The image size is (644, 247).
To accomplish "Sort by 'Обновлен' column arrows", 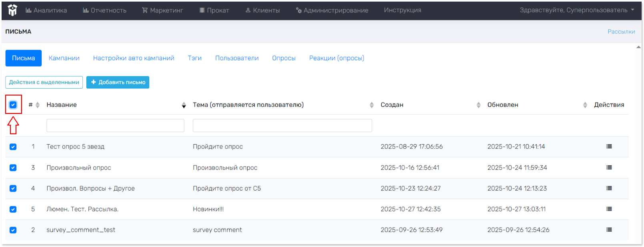I will [585, 105].
